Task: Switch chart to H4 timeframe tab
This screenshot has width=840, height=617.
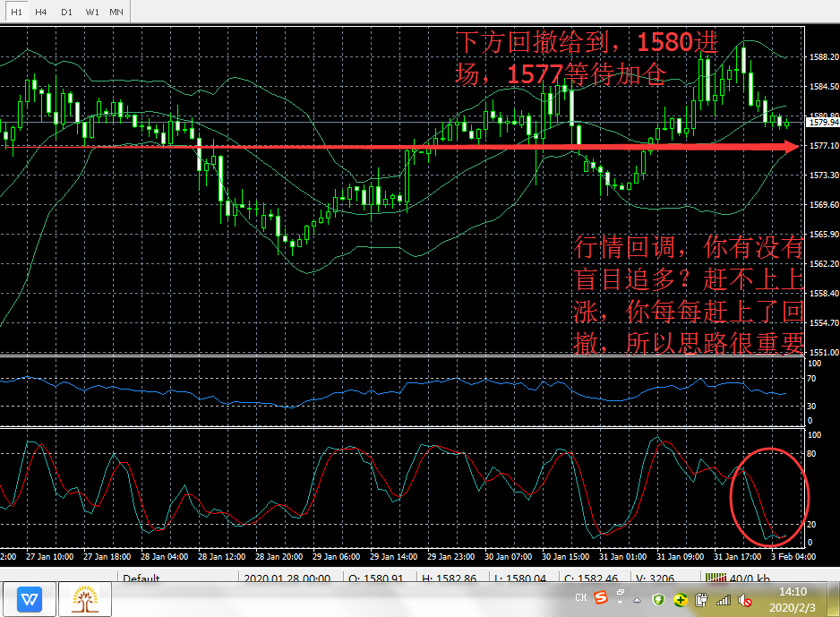Action: tap(40, 12)
